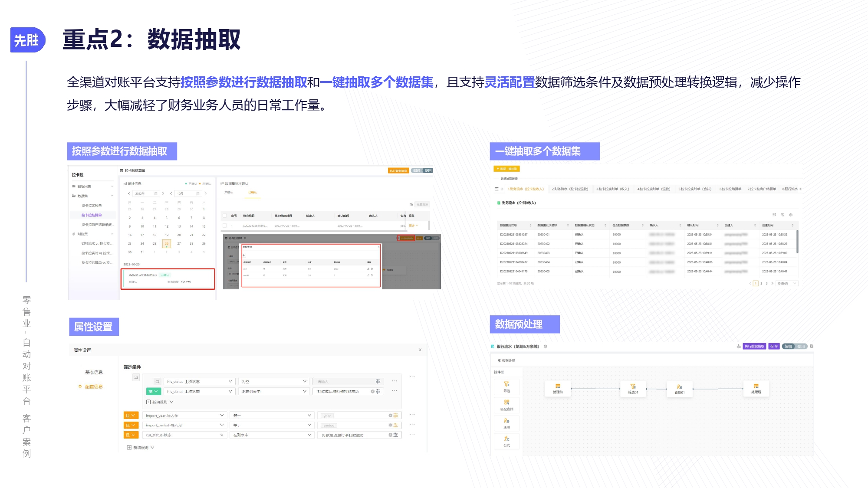Click the purple 保存 button

774,347
